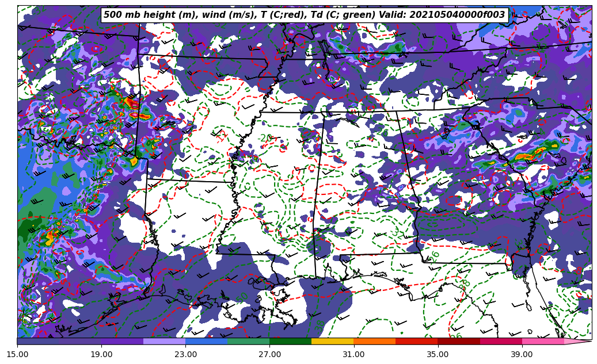Click the dark maroon colorbar segment
This screenshot has height=364, width=597.
coord(458,342)
